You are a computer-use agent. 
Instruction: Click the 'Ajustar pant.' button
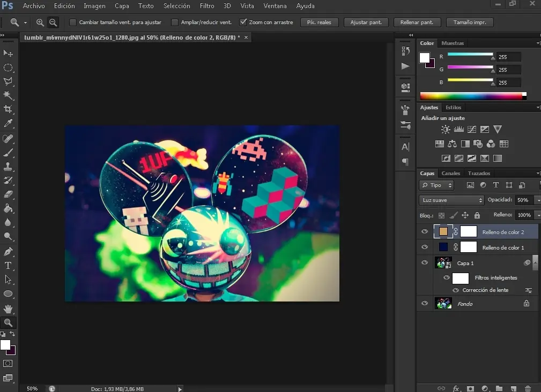click(366, 22)
